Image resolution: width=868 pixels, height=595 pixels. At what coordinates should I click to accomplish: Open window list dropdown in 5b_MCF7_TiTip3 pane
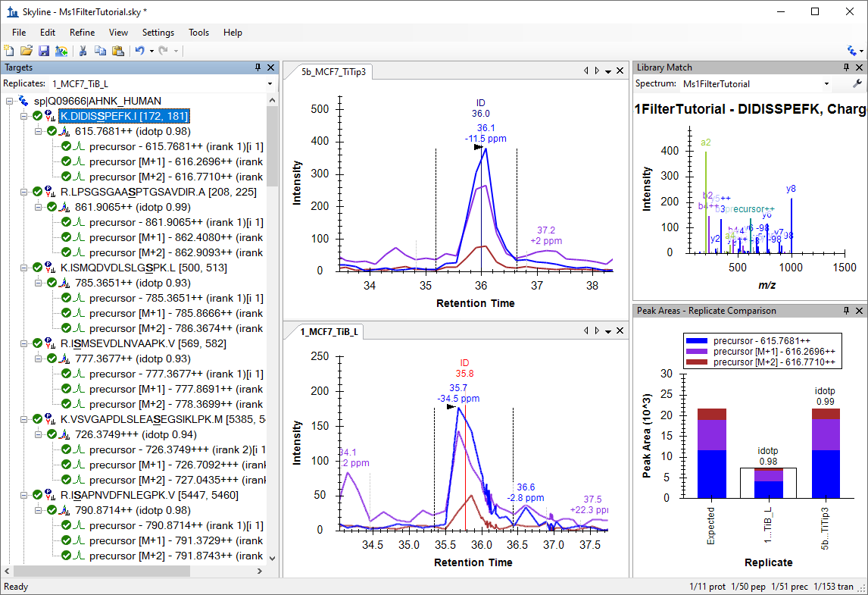607,71
